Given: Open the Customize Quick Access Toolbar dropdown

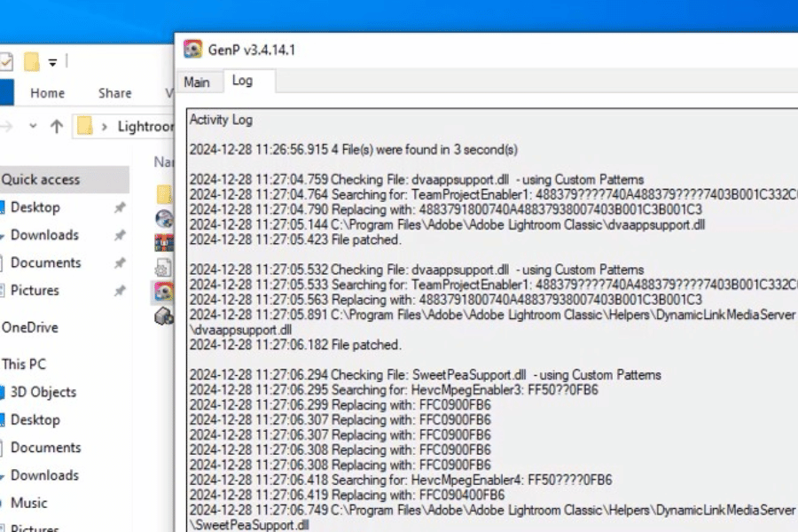Looking at the screenshot, I should [52, 62].
